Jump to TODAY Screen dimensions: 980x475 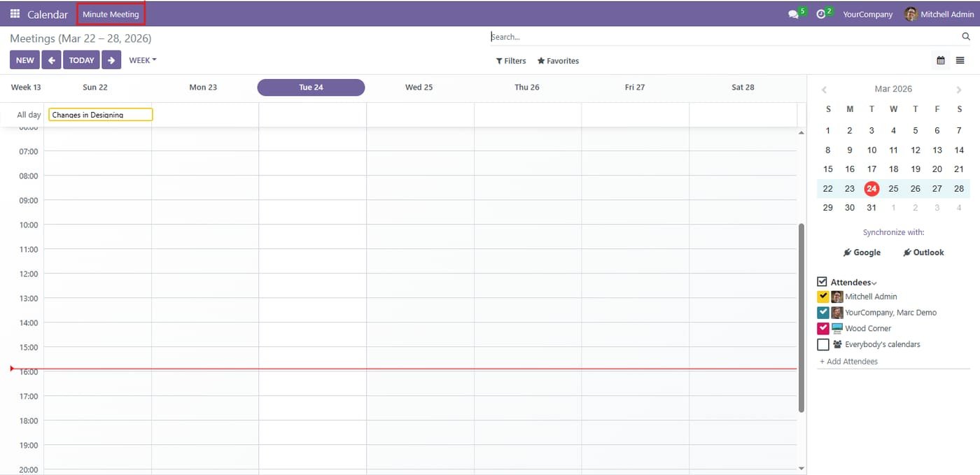point(81,60)
